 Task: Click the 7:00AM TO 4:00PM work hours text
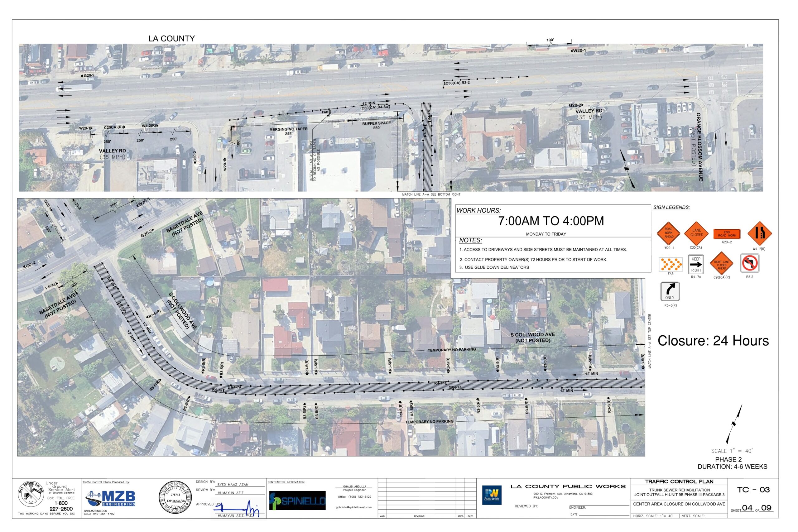[551, 221]
